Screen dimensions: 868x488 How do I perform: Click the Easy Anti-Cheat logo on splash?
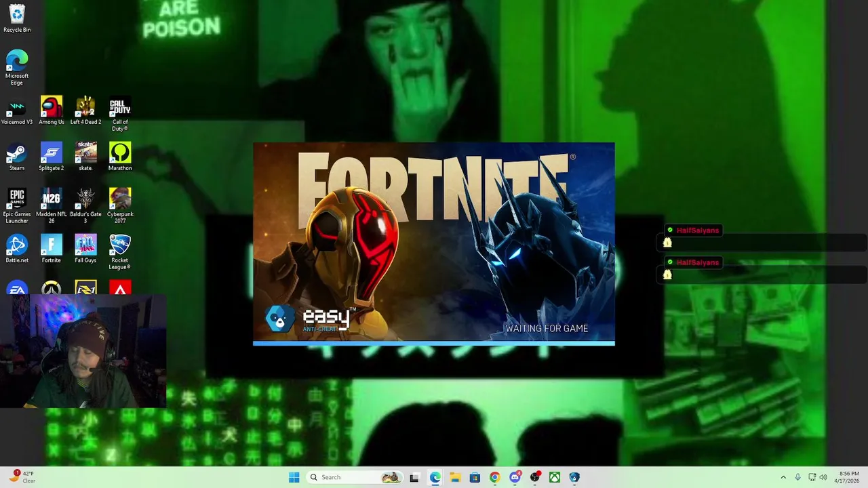tap(309, 318)
